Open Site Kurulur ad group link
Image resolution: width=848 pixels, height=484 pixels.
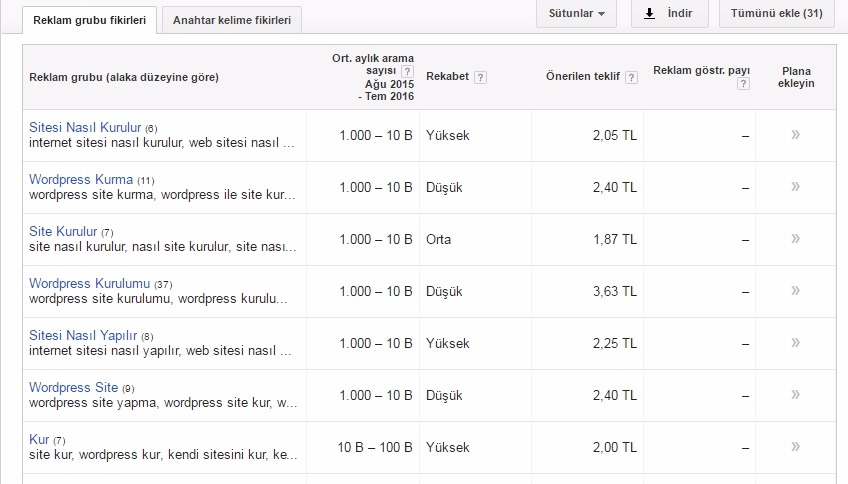point(63,231)
